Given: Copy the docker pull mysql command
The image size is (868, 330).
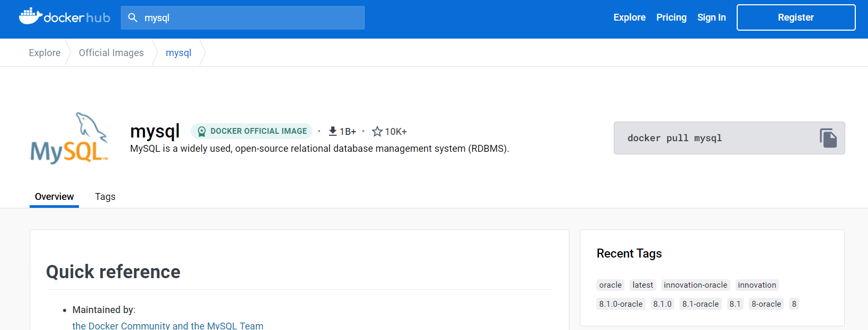Looking at the screenshot, I should [828, 138].
